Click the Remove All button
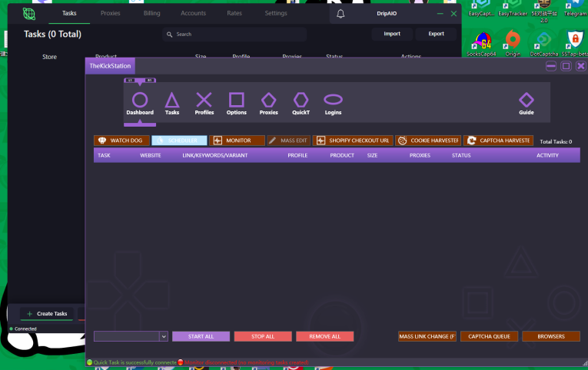Viewport: 588px width, 370px height. (325, 336)
